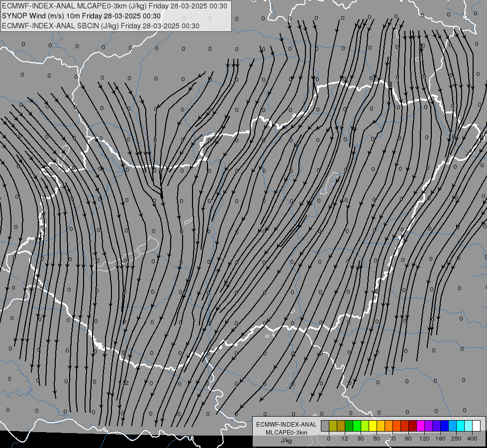Click the legend label '70'
The height and width of the screenshot is (448, 487).
point(392,439)
